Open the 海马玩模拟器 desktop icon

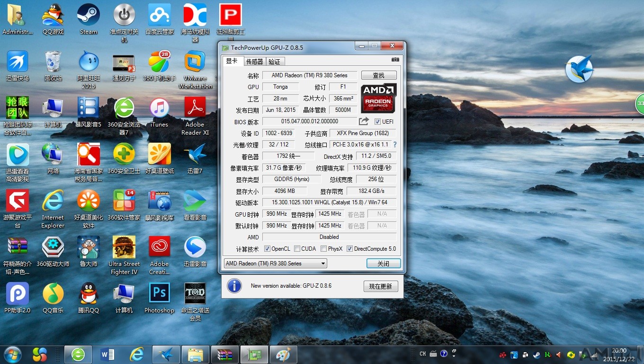tap(195, 22)
